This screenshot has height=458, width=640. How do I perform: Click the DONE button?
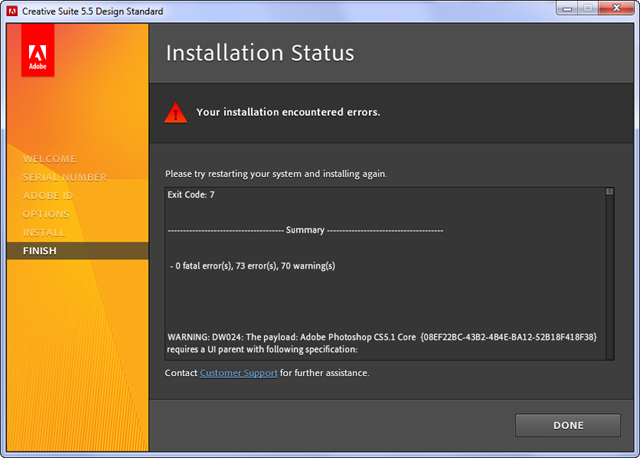click(x=568, y=425)
